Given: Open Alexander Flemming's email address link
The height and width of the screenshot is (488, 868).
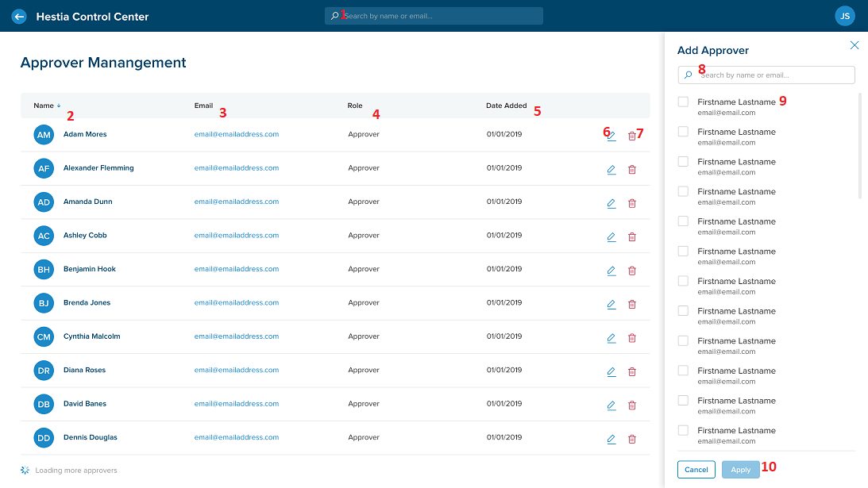Looking at the screenshot, I should tap(237, 168).
